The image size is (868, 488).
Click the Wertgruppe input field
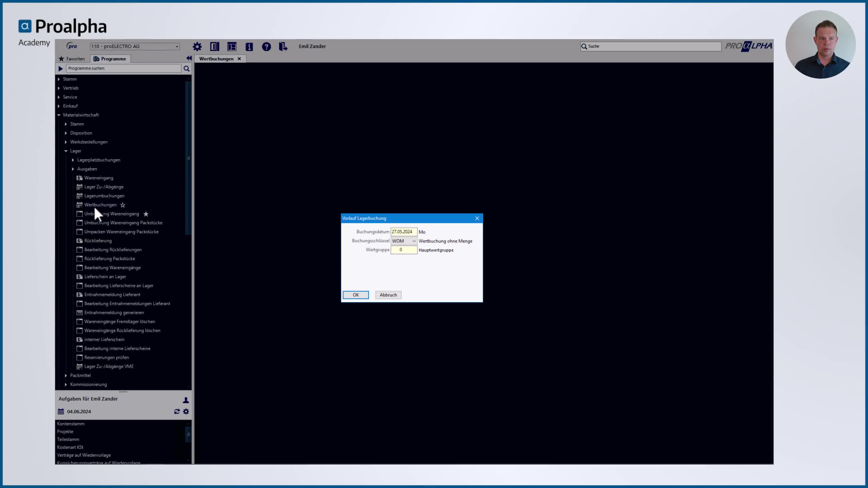(404, 250)
